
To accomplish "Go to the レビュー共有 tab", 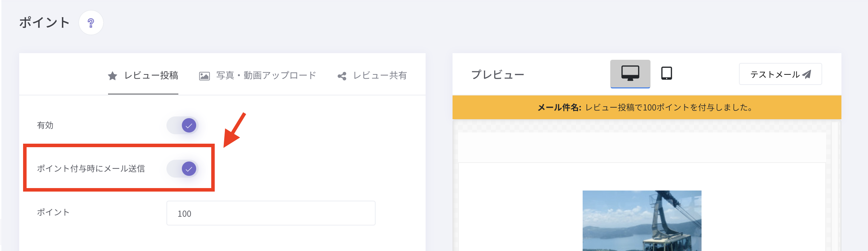I will pyautogui.click(x=380, y=76).
